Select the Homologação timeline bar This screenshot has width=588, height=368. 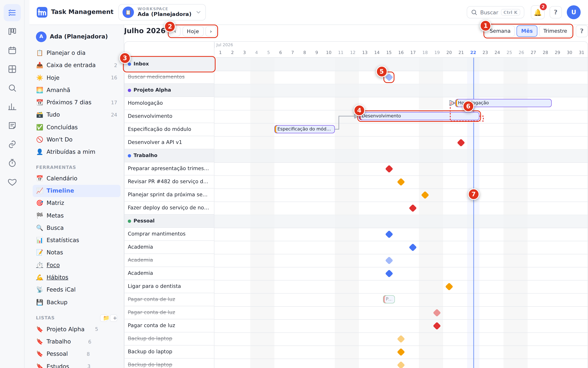pos(503,103)
